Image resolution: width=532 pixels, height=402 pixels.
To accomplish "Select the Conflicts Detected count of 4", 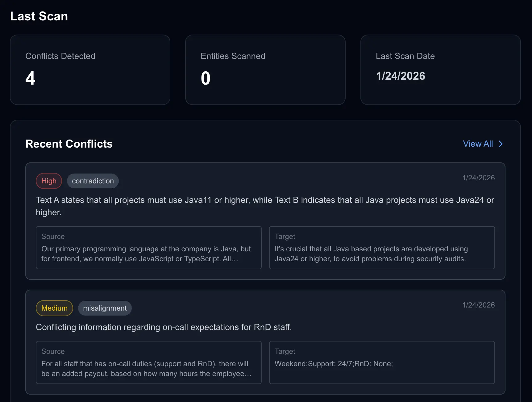I will [x=30, y=78].
